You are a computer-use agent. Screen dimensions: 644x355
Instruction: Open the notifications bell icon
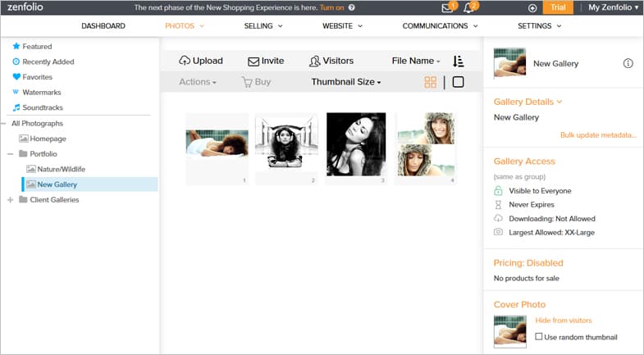tap(468, 8)
